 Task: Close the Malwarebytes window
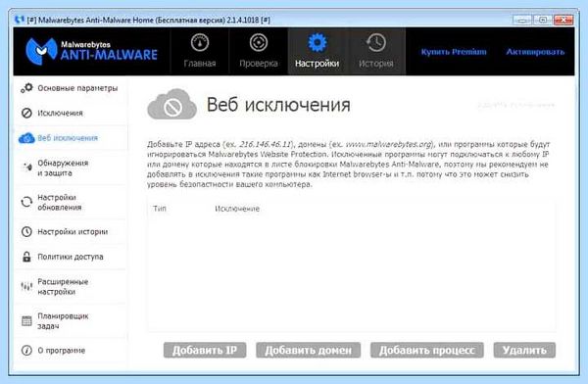(563, 20)
